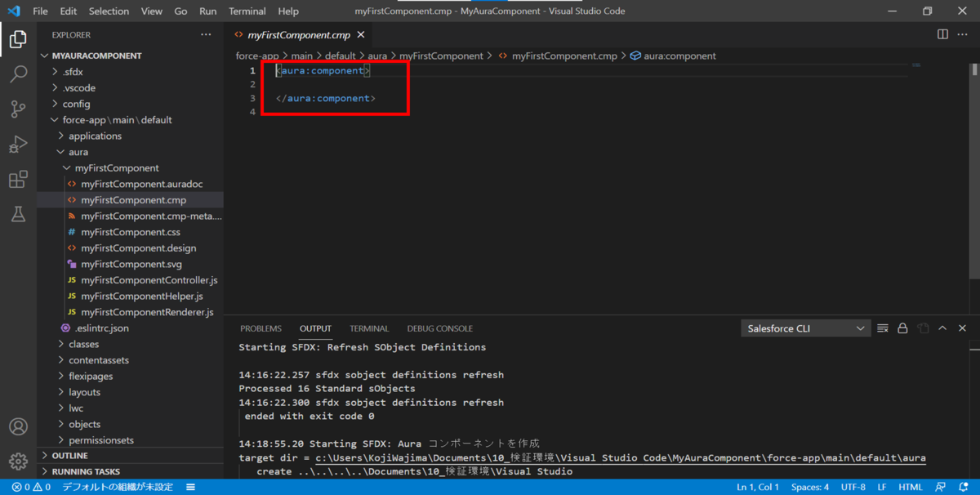Viewport: 980px width, 495px height.
Task: Open Explorer more actions ellipsis
Action: pos(206,35)
